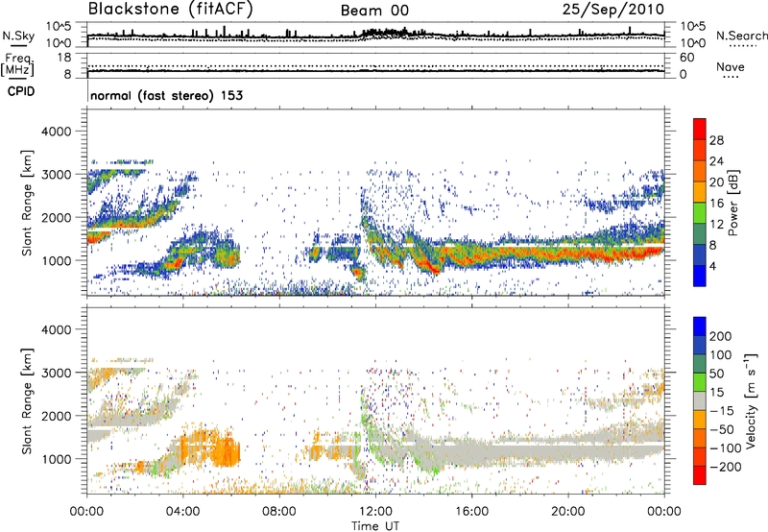Click the "20:00" time tick label
Image resolution: width=768 pixels, height=532 pixels.
tap(568, 512)
